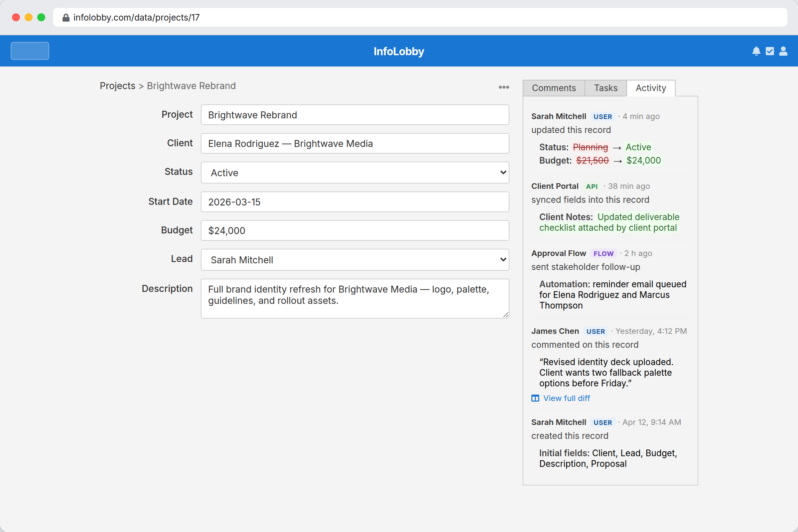Click the blue button left of InfoLobby
The height and width of the screenshot is (532, 798).
[x=30, y=51]
